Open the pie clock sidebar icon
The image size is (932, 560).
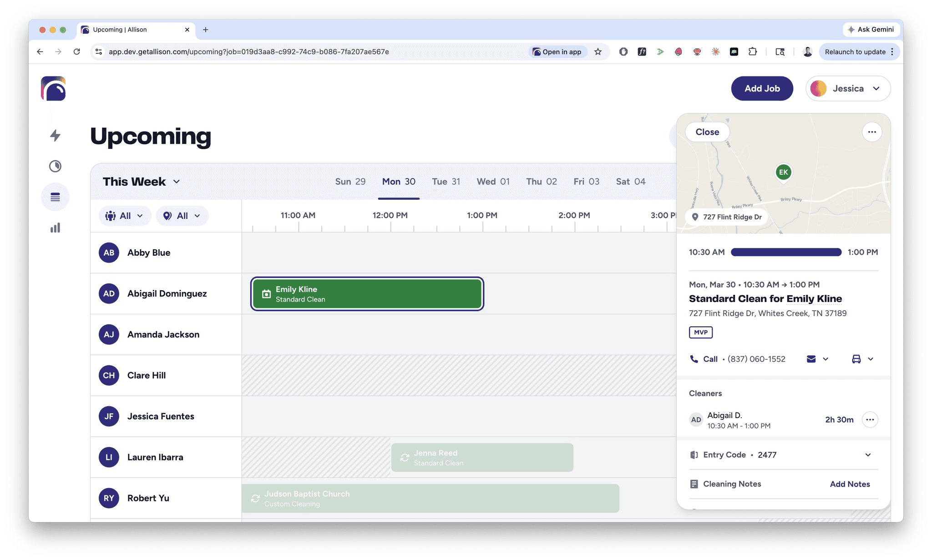click(x=55, y=166)
